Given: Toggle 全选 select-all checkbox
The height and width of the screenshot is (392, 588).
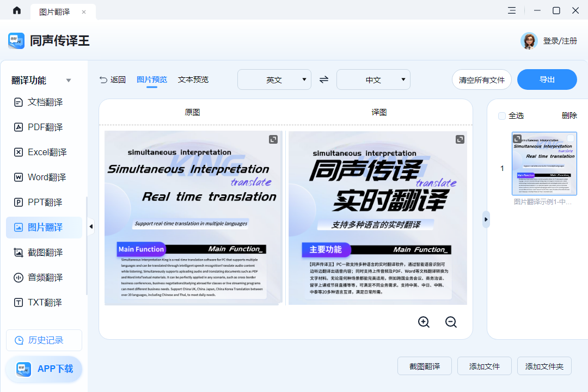Looking at the screenshot, I should 502,116.
